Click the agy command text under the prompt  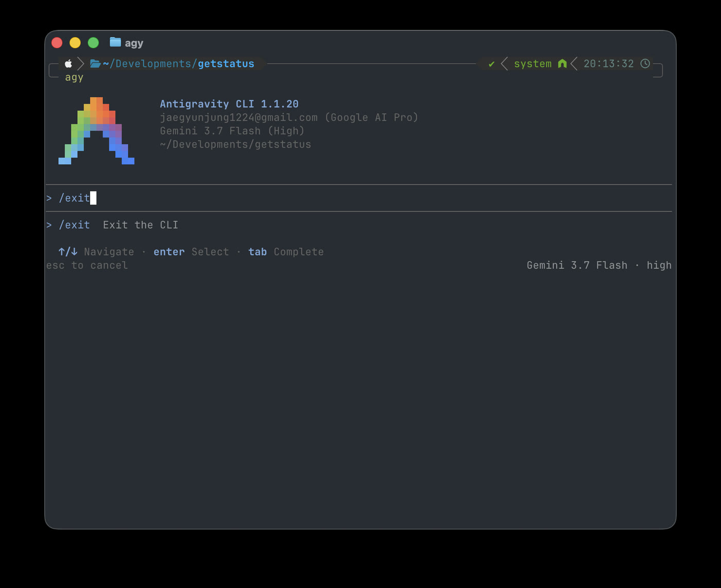[x=74, y=77]
